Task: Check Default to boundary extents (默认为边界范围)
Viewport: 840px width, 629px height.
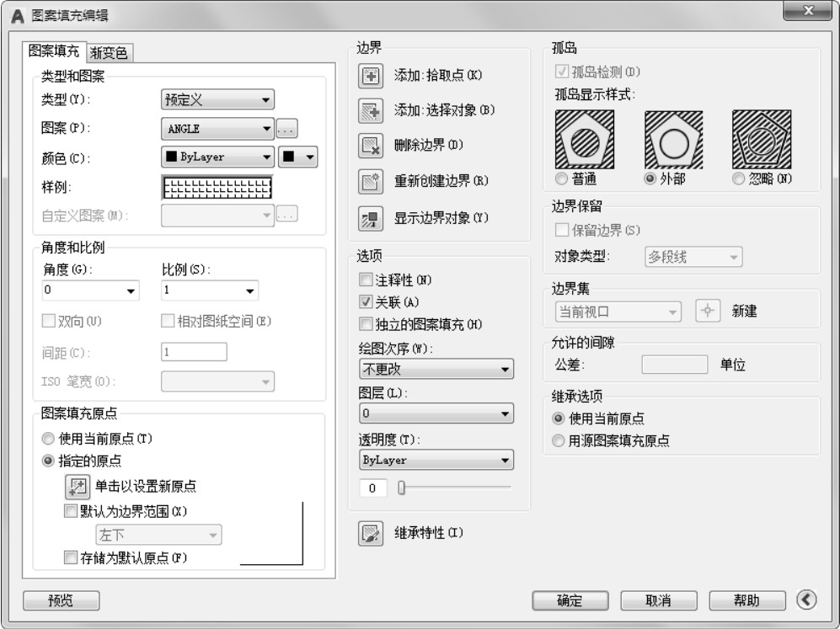Action: click(x=70, y=511)
